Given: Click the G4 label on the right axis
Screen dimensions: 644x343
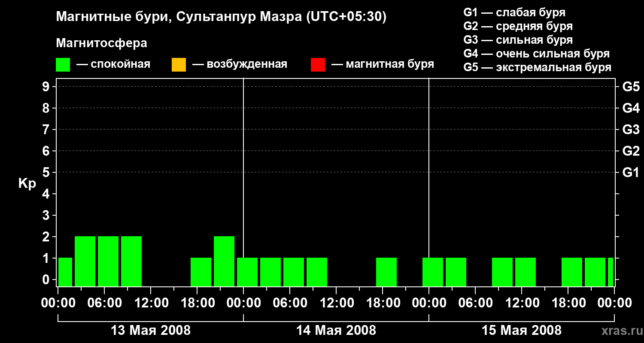Looking at the screenshot, I should [x=631, y=108].
